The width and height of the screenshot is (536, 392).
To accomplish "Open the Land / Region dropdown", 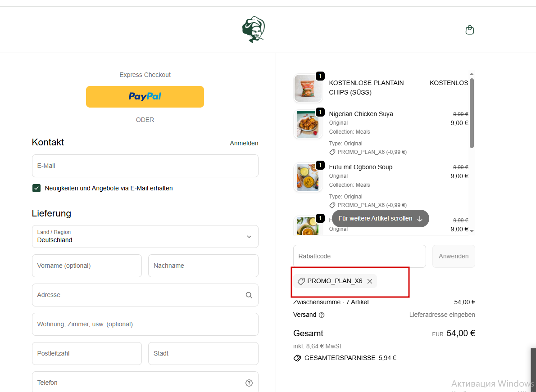I will pyautogui.click(x=145, y=236).
